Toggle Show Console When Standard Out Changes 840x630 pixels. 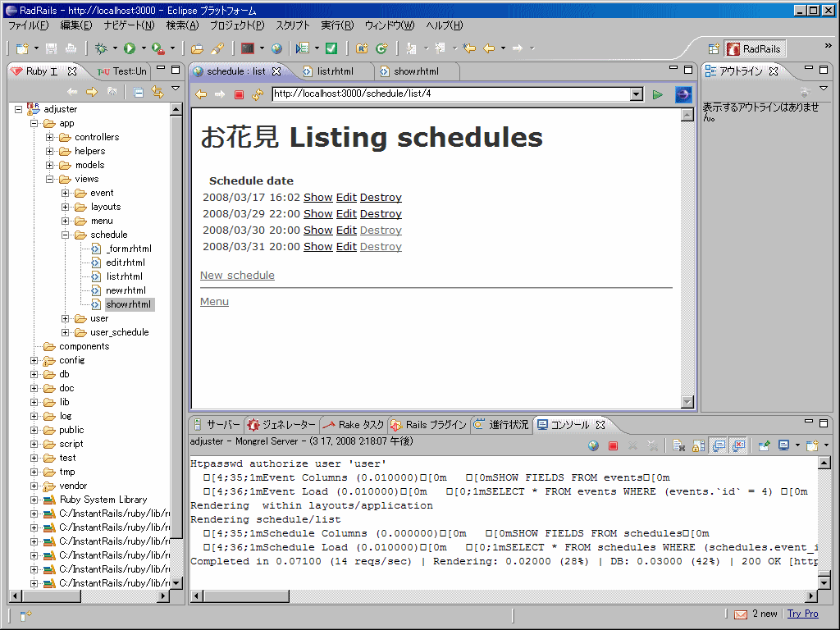click(x=718, y=445)
